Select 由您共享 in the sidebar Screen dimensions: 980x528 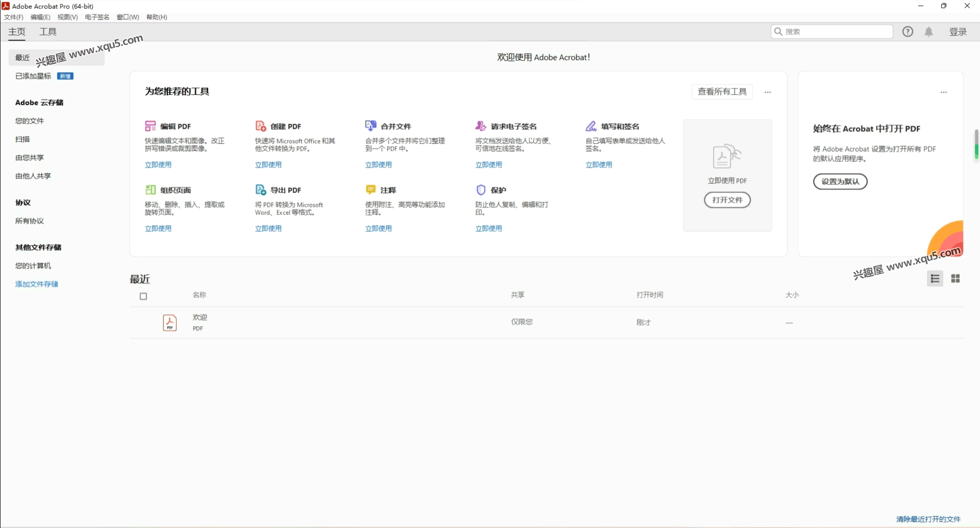pos(30,158)
